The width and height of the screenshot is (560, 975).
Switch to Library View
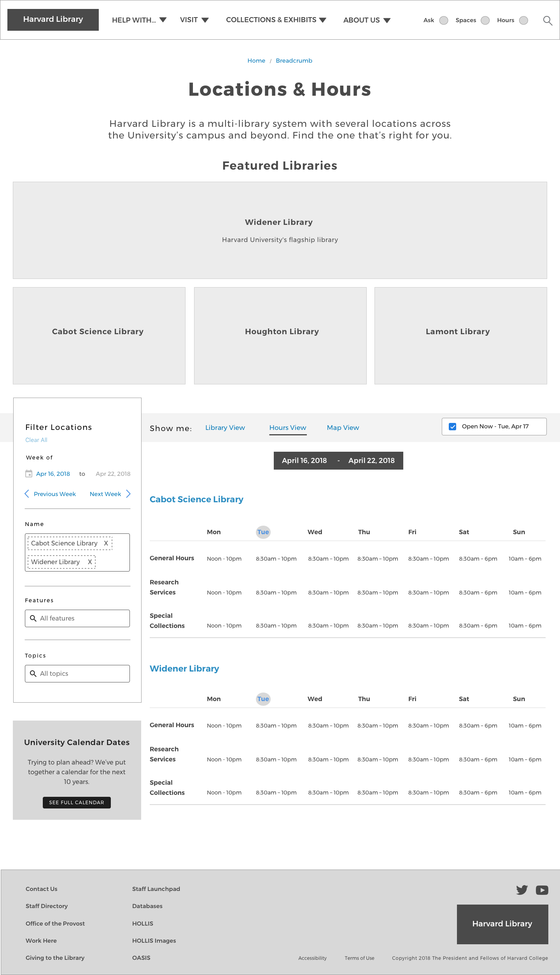pyautogui.click(x=225, y=428)
